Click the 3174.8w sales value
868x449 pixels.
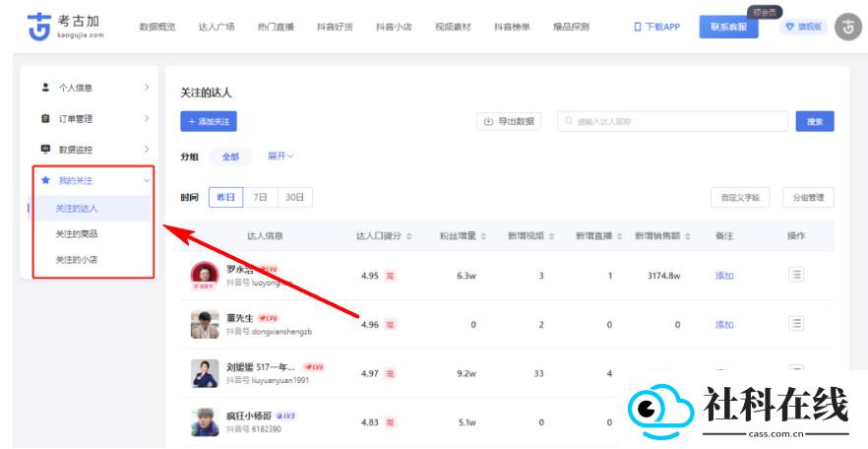click(x=663, y=276)
